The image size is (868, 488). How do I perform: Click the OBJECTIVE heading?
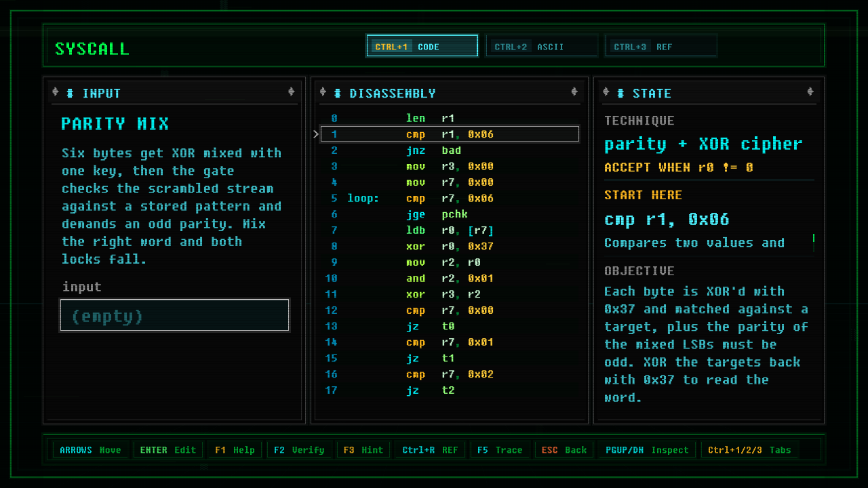pyautogui.click(x=639, y=271)
